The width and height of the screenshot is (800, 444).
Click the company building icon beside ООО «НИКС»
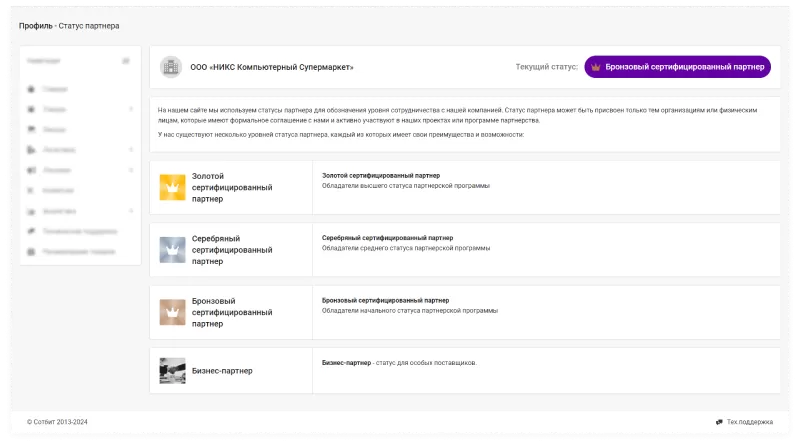point(171,67)
